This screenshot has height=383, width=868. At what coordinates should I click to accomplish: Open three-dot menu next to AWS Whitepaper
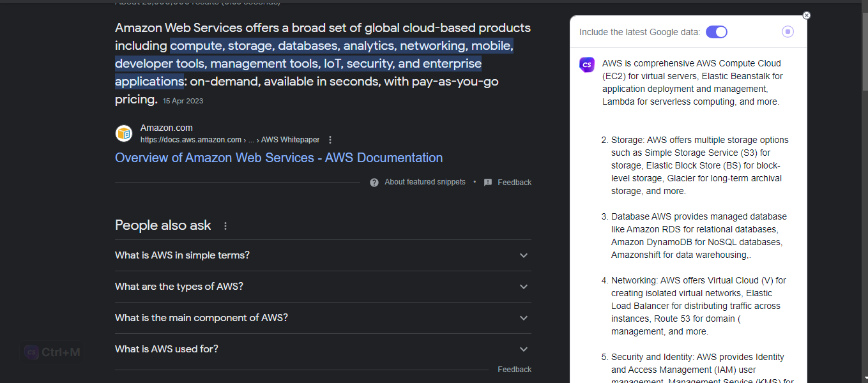(330, 140)
